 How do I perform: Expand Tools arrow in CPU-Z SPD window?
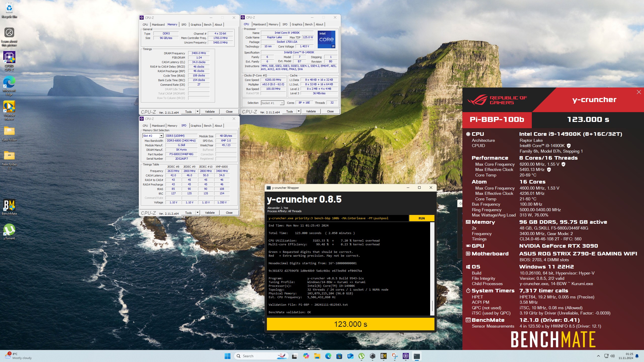(197, 213)
